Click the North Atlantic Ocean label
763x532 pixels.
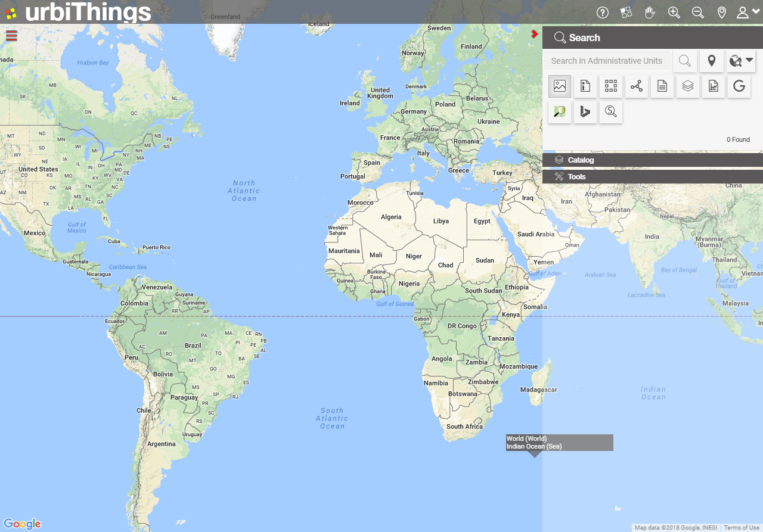pyautogui.click(x=244, y=191)
